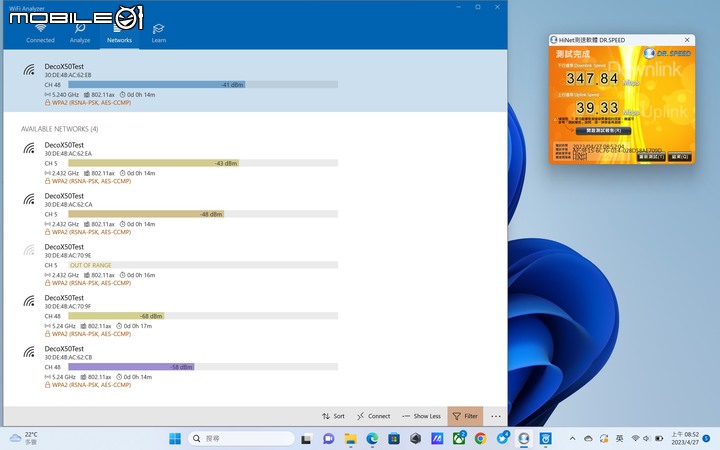This screenshot has width=720, height=450.
Task: Launch Microsoft Edge from the taskbar
Action: click(372, 439)
